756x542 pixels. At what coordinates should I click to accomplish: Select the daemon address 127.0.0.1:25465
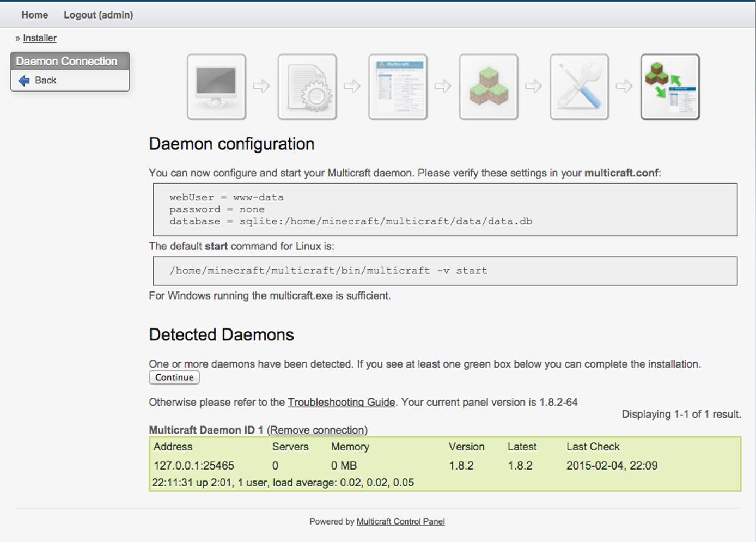coord(194,466)
